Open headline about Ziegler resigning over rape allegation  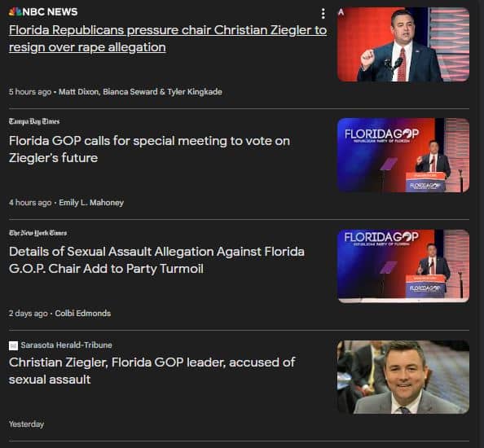168,38
